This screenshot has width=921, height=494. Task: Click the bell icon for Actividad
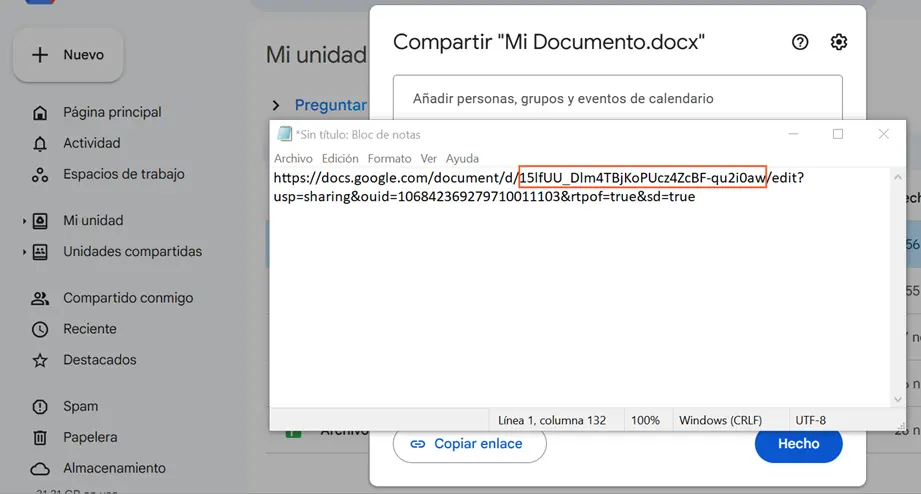click(40, 143)
